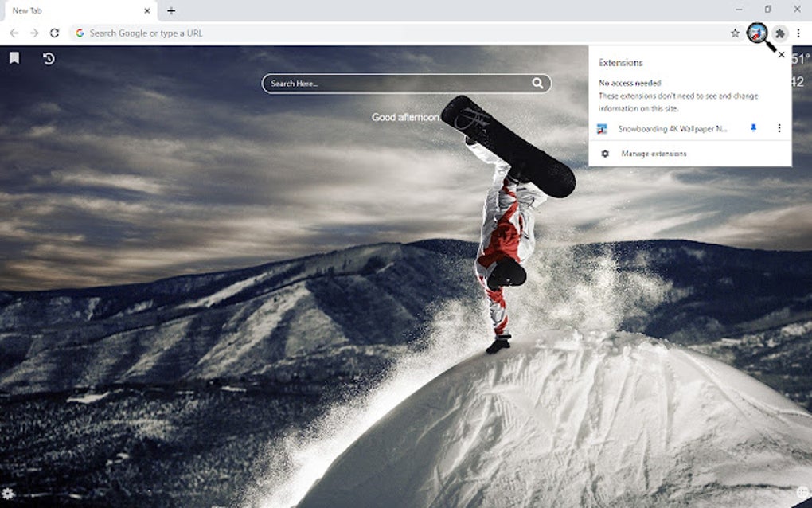Click the back navigation arrow
The image size is (812, 508).
point(14,33)
